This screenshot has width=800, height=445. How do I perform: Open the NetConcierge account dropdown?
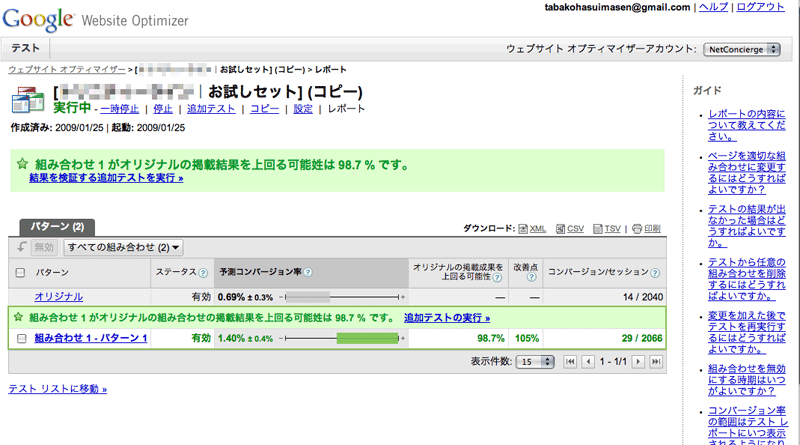(x=742, y=48)
